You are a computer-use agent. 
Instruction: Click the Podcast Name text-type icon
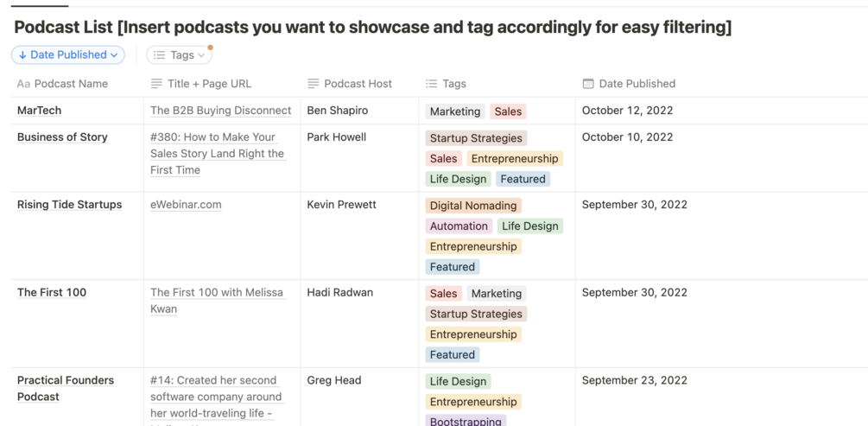[x=23, y=84]
